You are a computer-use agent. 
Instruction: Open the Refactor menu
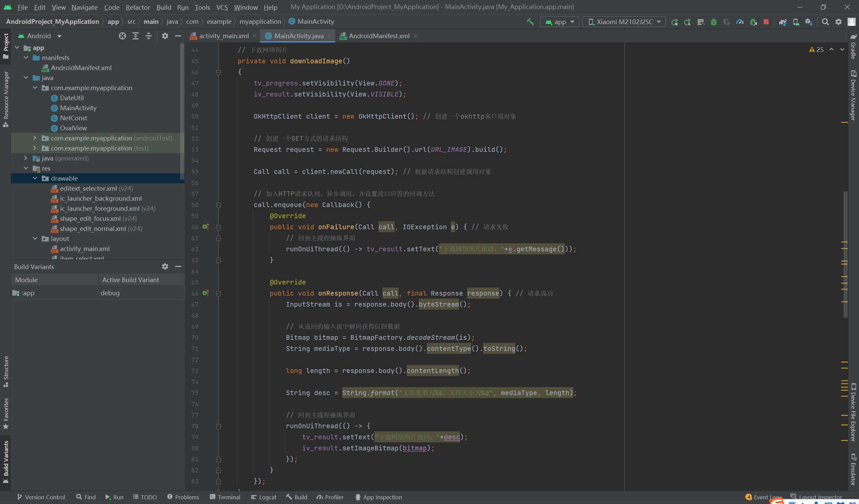[x=137, y=7]
